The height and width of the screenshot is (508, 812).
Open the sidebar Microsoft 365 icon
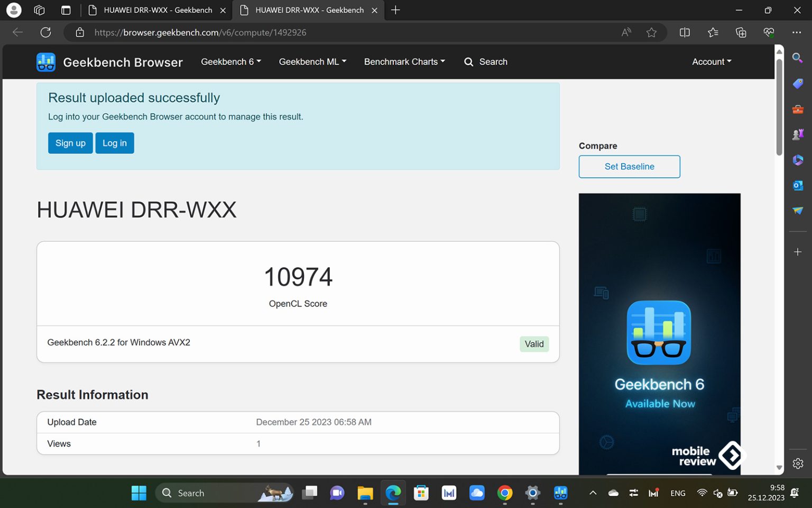click(x=798, y=160)
